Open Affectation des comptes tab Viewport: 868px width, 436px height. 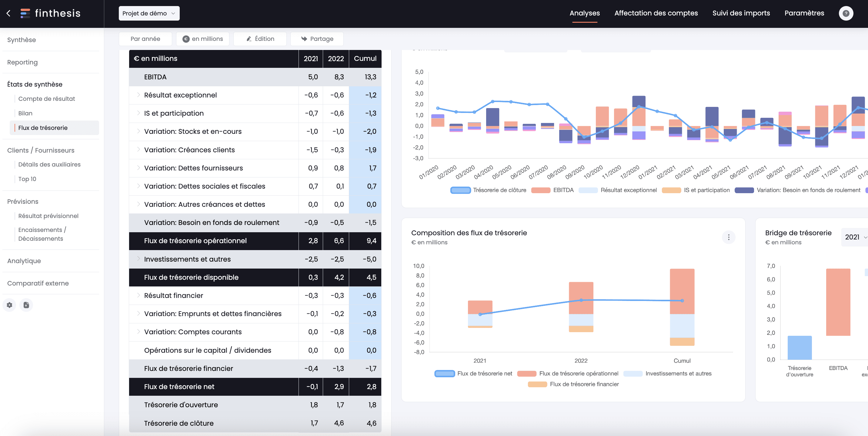click(x=656, y=13)
